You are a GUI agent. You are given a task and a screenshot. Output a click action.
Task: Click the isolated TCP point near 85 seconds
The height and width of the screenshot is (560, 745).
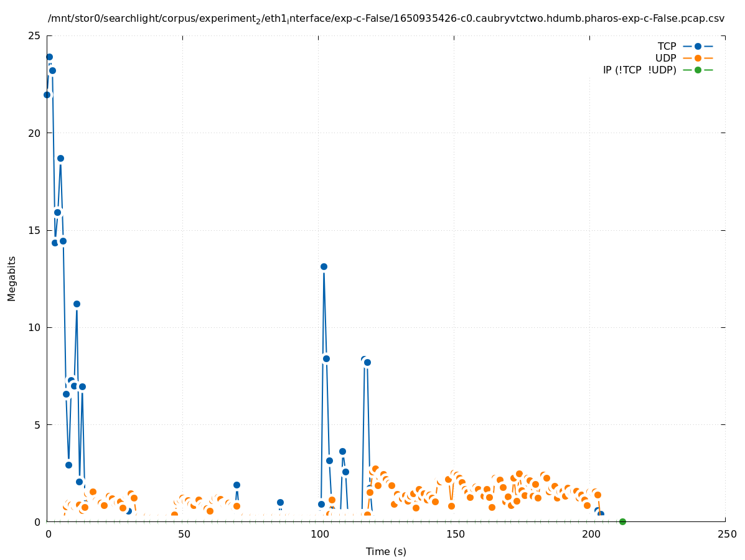(x=280, y=502)
